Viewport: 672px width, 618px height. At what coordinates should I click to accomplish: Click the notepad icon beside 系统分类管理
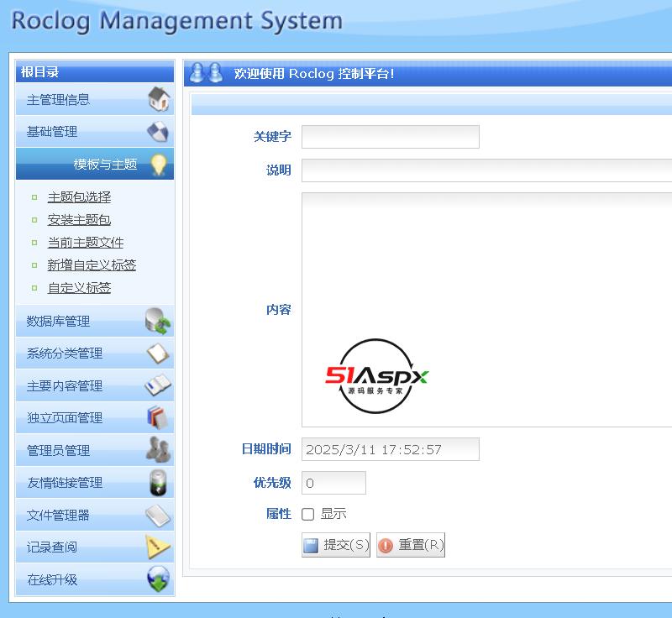[x=157, y=354]
